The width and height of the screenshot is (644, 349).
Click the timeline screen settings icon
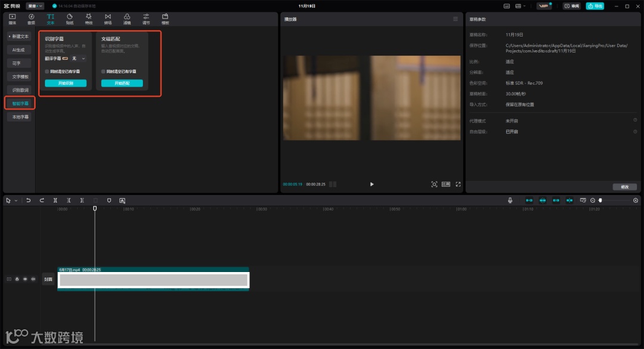pos(583,200)
